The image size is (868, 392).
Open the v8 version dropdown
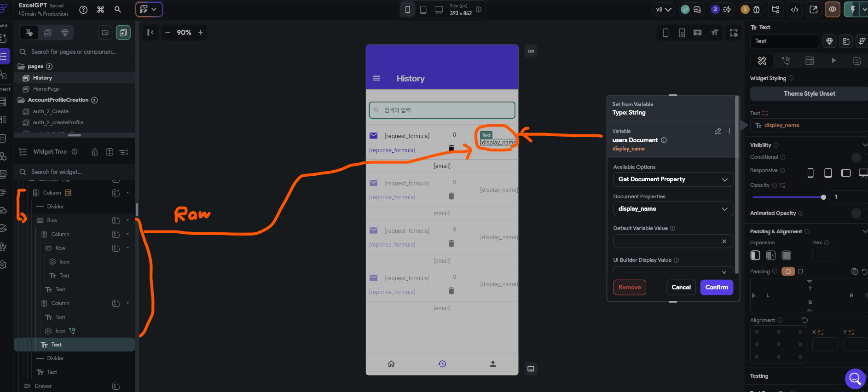click(x=664, y=9)
